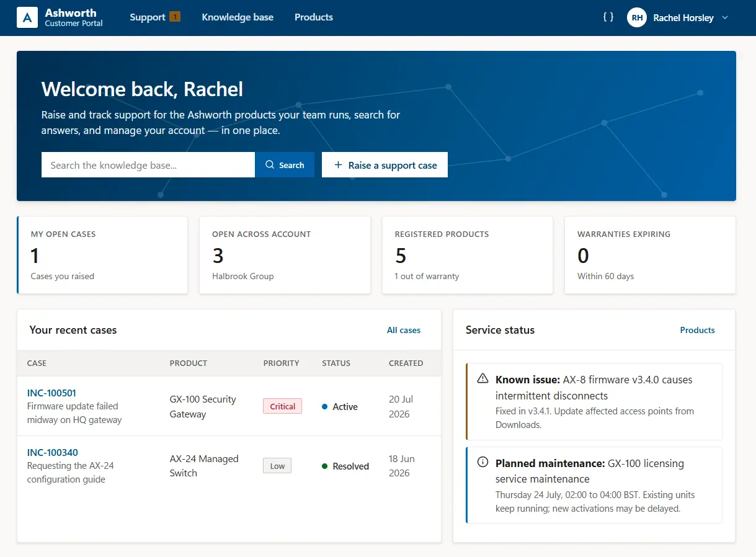Click the STATUS column header
756x557 pixels.
coord(336,363)
